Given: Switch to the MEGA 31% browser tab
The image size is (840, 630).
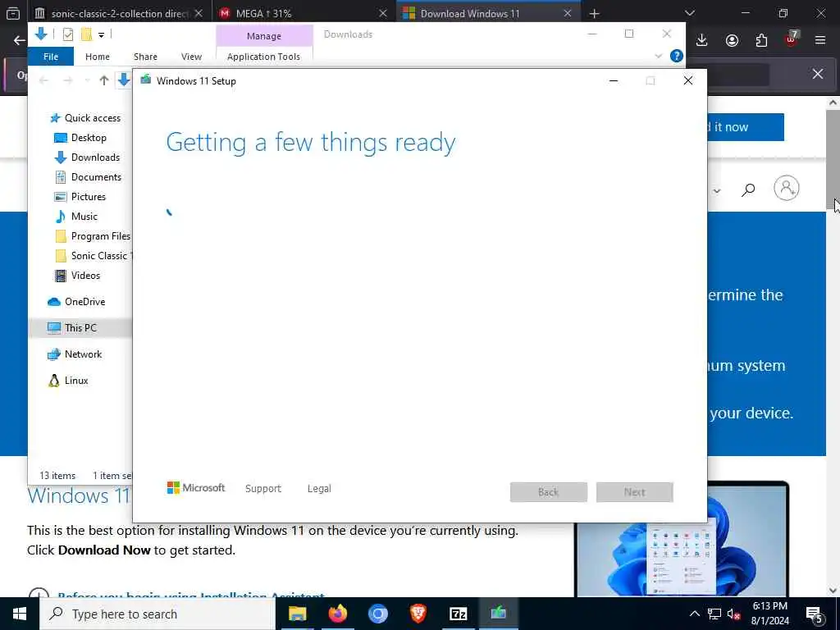Looking at the screenshot, I should 304,13.
